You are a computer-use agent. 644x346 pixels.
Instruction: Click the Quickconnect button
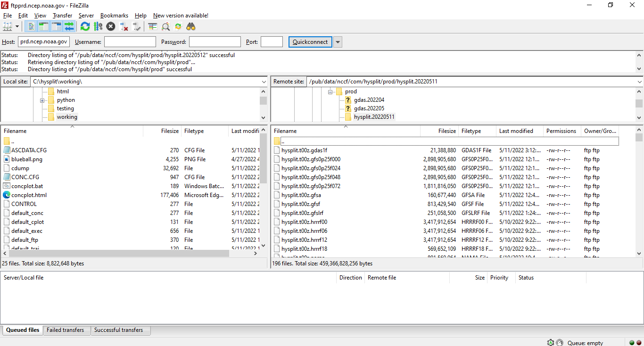click(310, 42)
